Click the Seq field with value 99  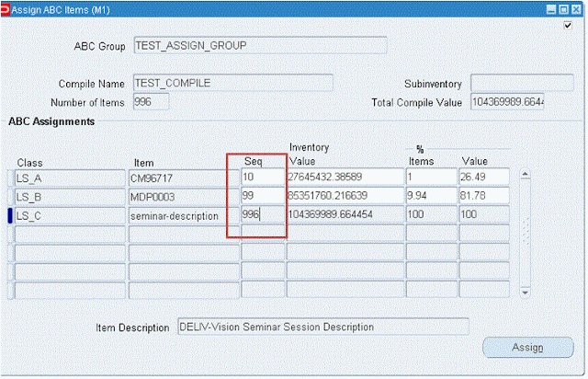click(x=263, y=195)
